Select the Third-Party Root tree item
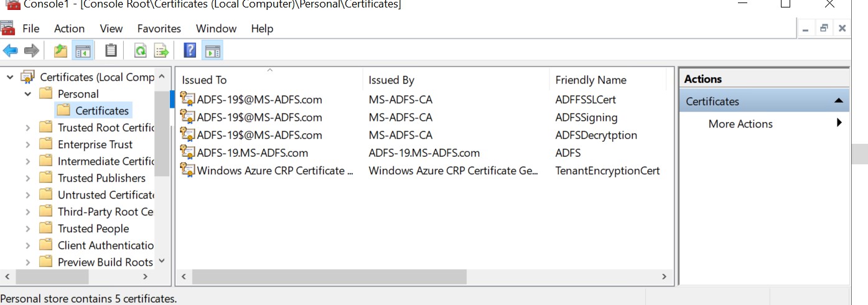 (x=105, y=212)
